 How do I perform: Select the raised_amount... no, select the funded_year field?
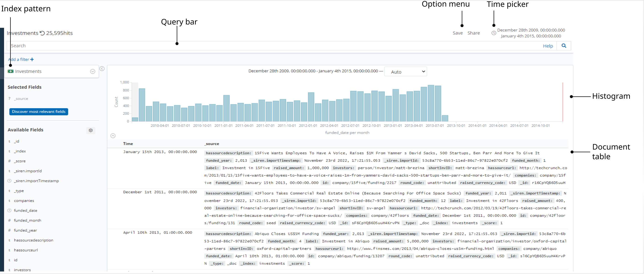pyautogui.click(x=25, y=230)
